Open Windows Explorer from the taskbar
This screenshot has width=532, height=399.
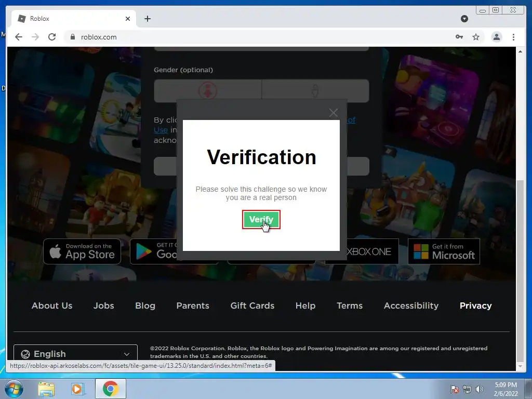[x=46, y=389]
